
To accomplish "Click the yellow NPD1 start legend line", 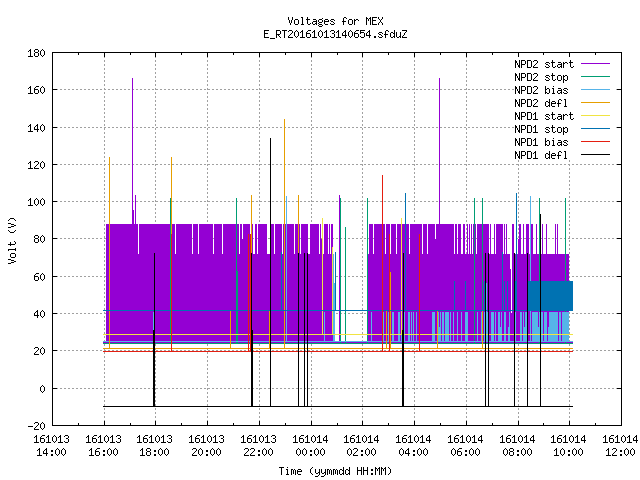I will 596,116.
